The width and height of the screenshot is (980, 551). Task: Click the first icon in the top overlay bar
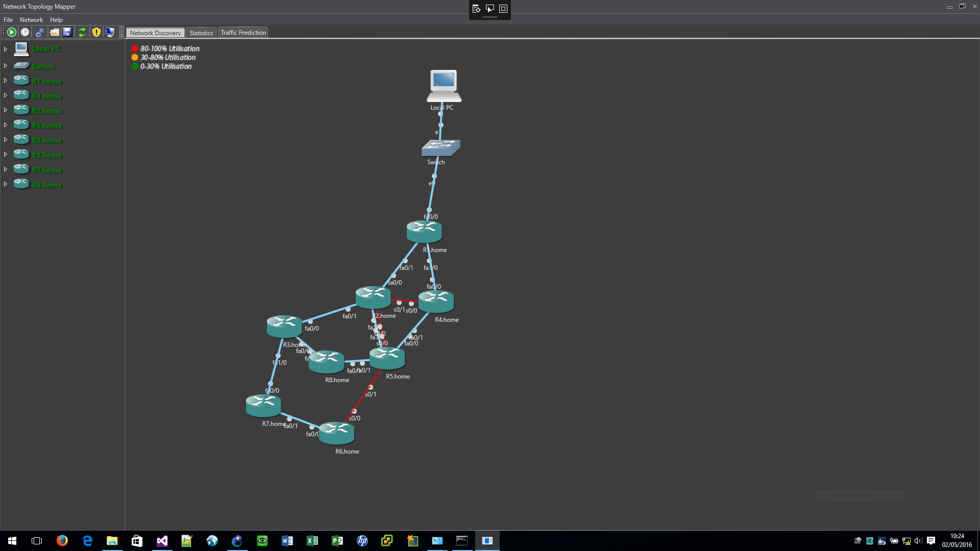(x=476, y=9)
